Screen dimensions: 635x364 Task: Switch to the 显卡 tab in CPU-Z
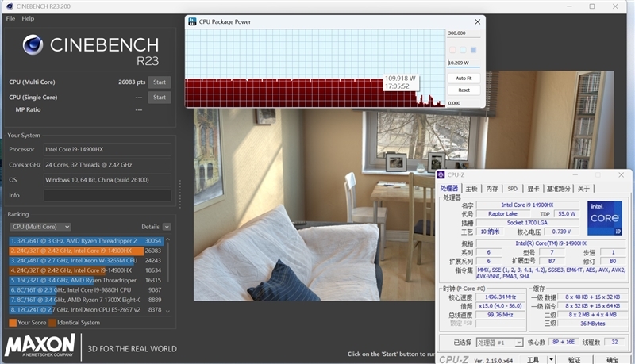pyautogui.click(x=533, y=189)
